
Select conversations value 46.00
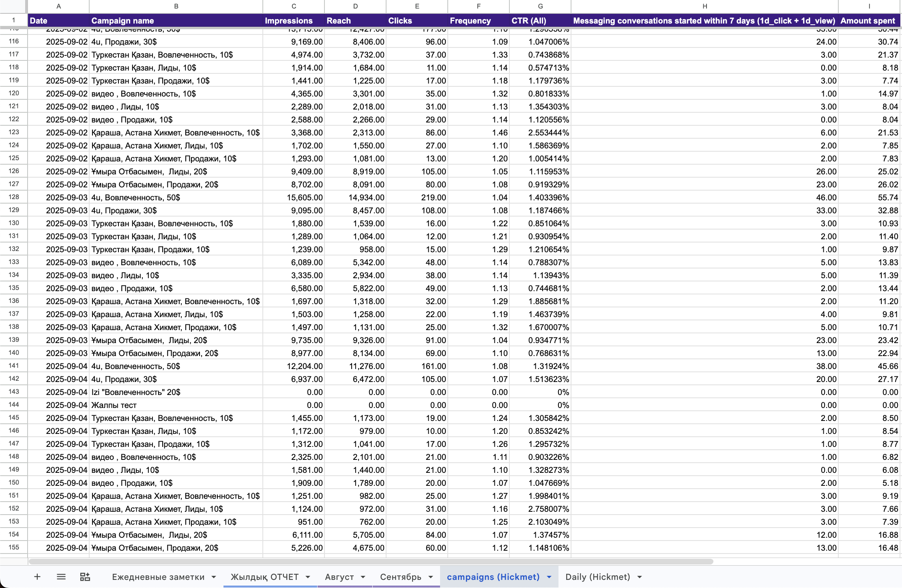(x=705, y=197)
